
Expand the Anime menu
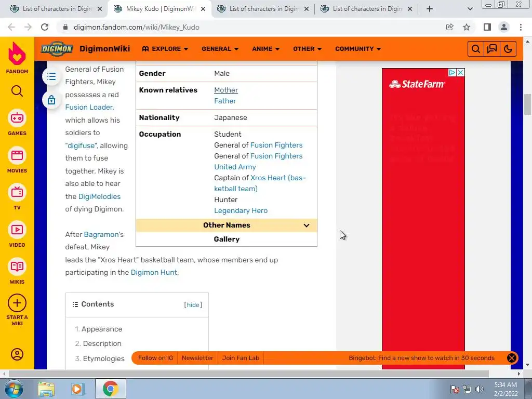coord(265,49)
